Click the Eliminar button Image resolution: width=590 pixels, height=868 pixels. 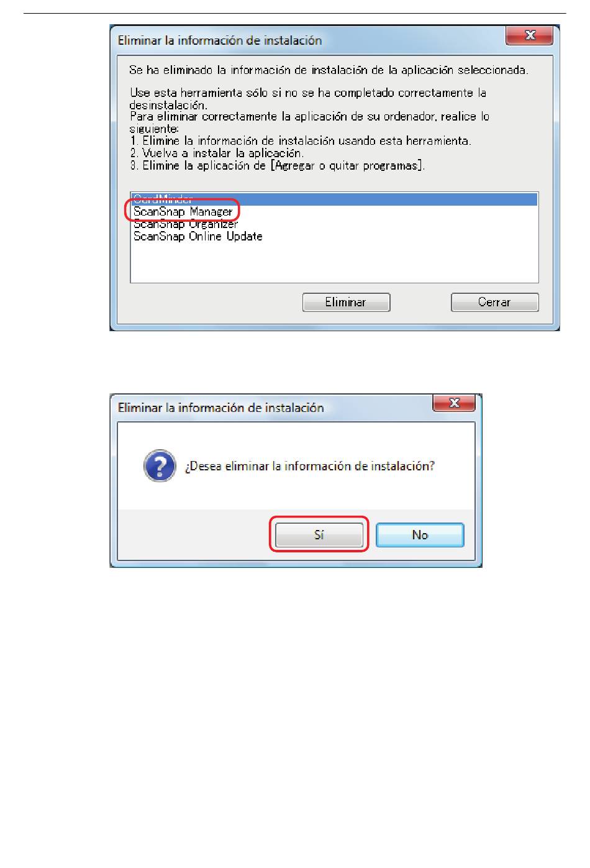coord(346,303)
